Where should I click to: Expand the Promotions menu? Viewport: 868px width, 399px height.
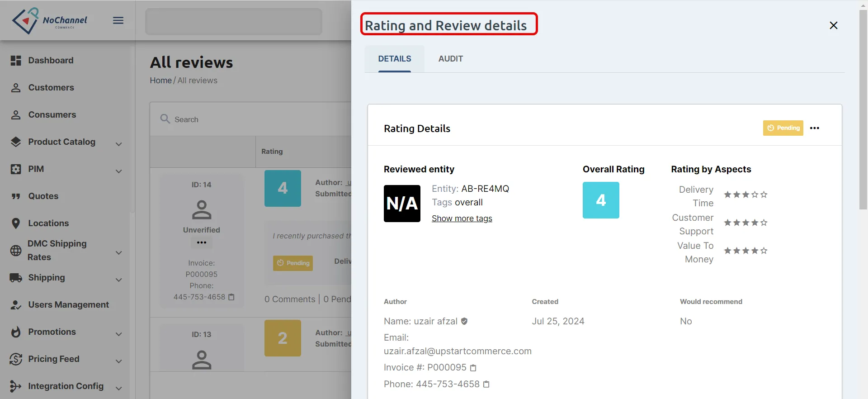(x=119, y=334)
